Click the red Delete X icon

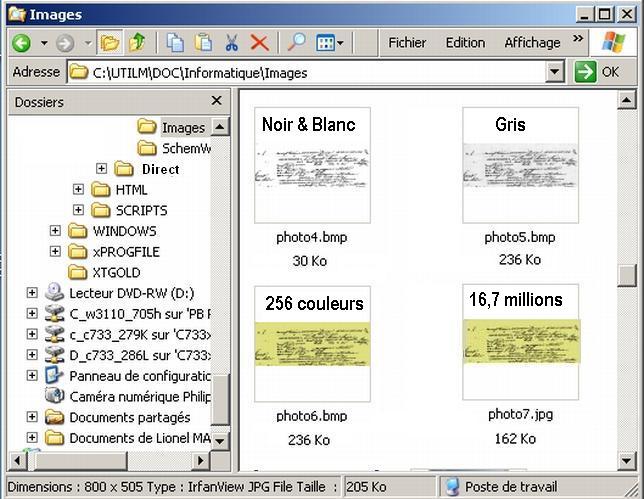(260, 43)
